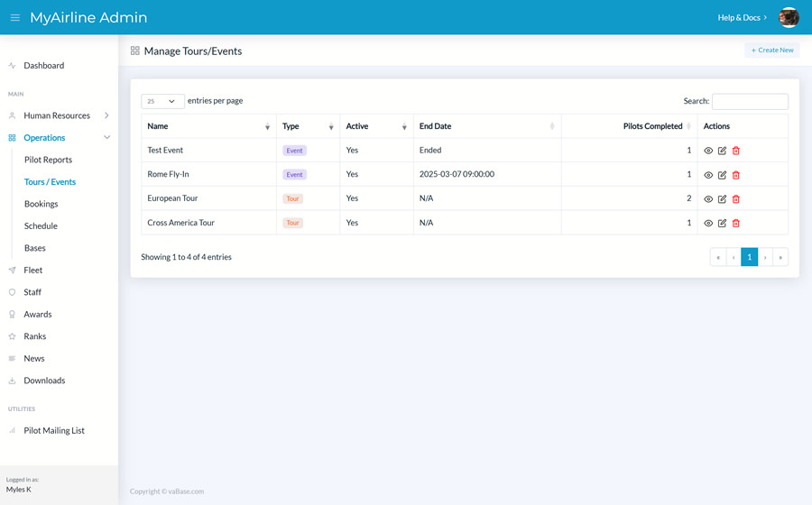Viewport: 812px width, 505px height.
Task: Sort table by Name column arrows
Action: 267,127
